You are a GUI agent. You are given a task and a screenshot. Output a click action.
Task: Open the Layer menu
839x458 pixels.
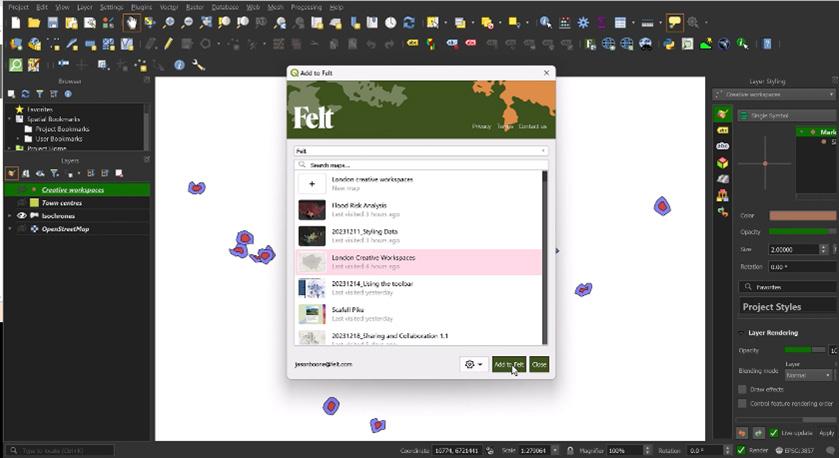[85, 7]
